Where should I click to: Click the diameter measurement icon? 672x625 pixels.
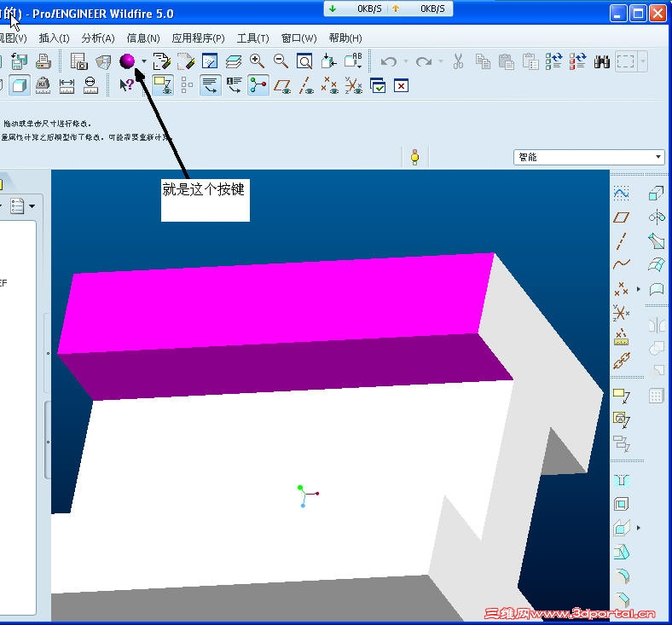tap(90, 85)
